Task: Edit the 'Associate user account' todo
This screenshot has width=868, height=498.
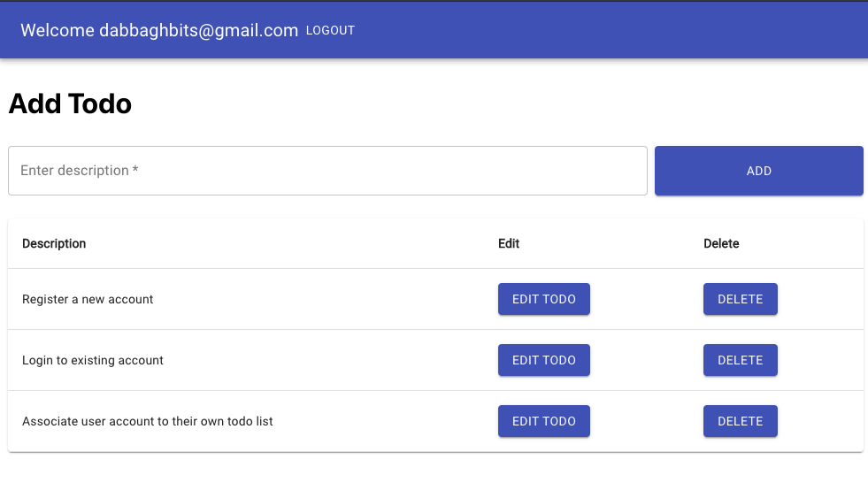Action: coord(543,421)
